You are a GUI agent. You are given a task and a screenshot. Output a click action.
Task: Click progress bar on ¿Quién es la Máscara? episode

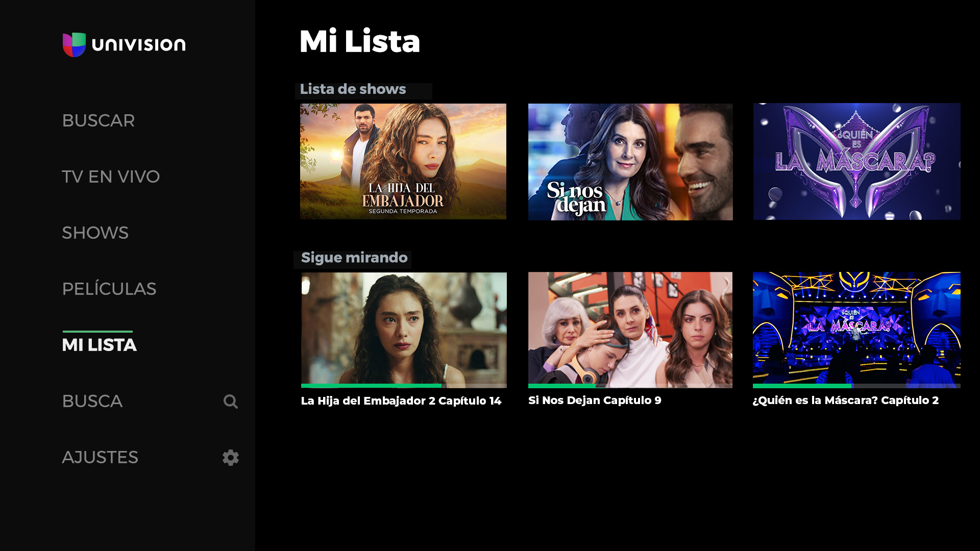pos(856,386)
